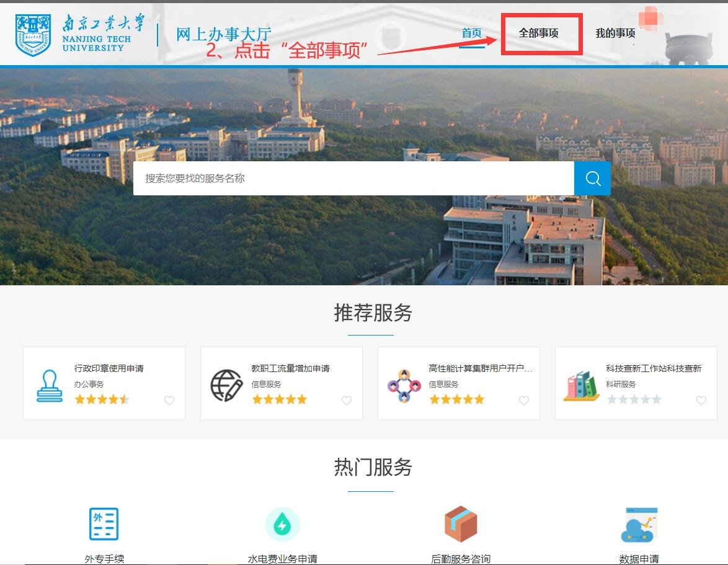
Task: Favorite 科技查新工作站科技查新 using the heart
Action: coord(701,401)
